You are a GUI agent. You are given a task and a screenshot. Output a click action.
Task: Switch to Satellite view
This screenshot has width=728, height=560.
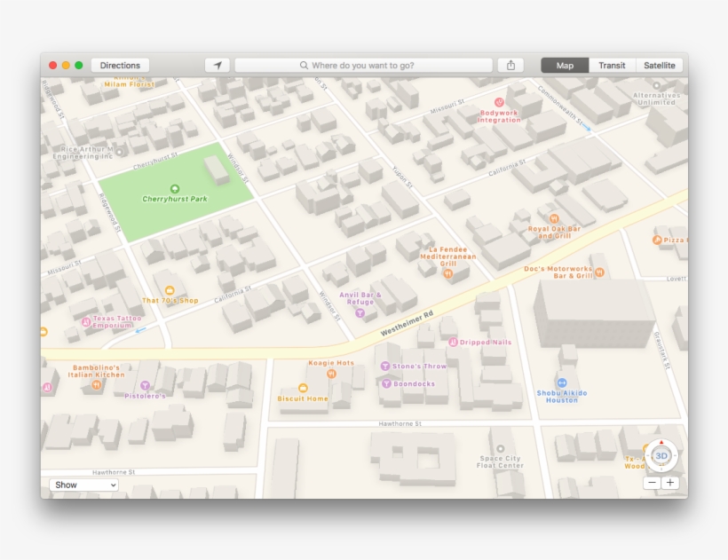coord(660,64)
